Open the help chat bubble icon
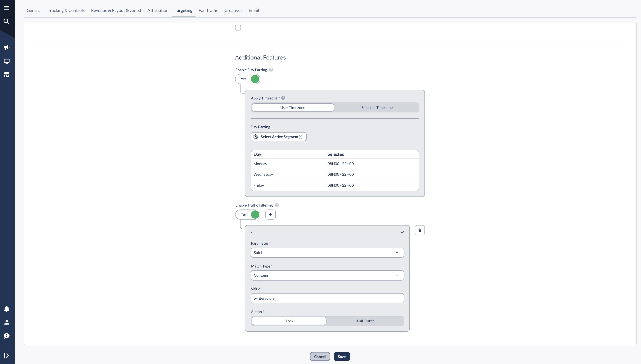The height and width of the screenshot is (364, 641). (7, 336)
